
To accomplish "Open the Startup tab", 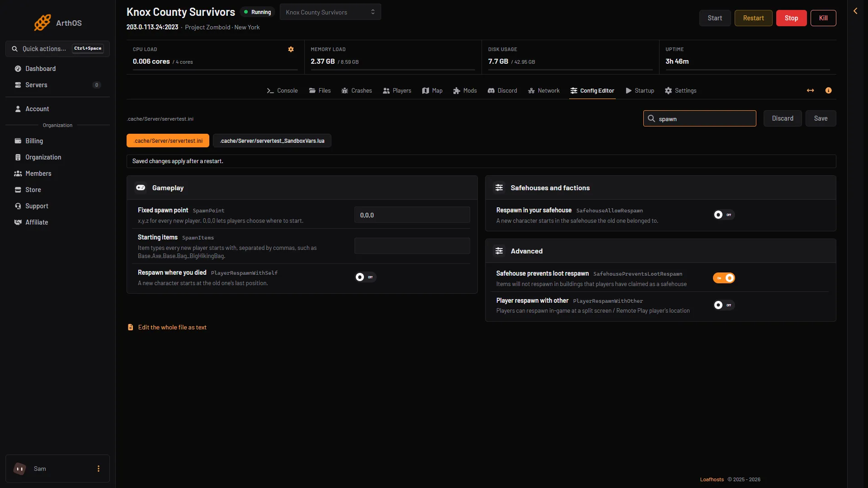I will coord(640,90).
